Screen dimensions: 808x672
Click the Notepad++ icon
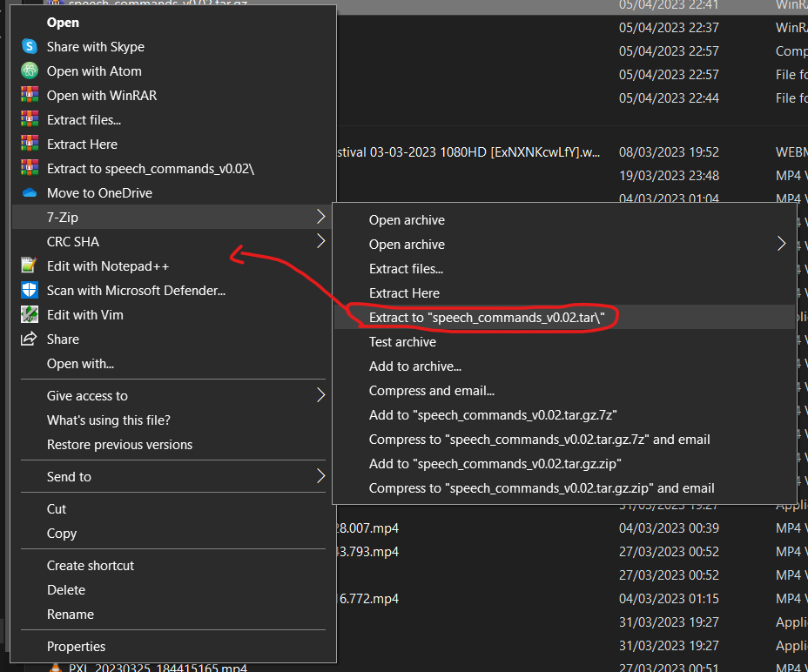click(x=30, y=265)
